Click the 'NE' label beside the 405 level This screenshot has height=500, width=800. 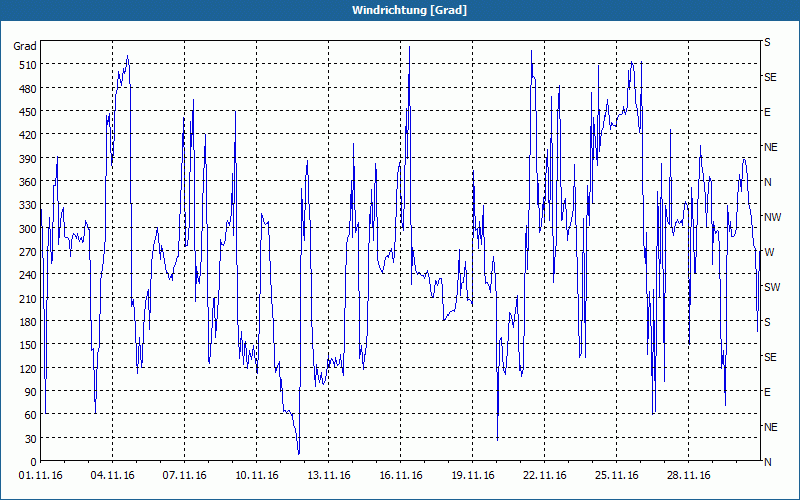click(770, 147)
